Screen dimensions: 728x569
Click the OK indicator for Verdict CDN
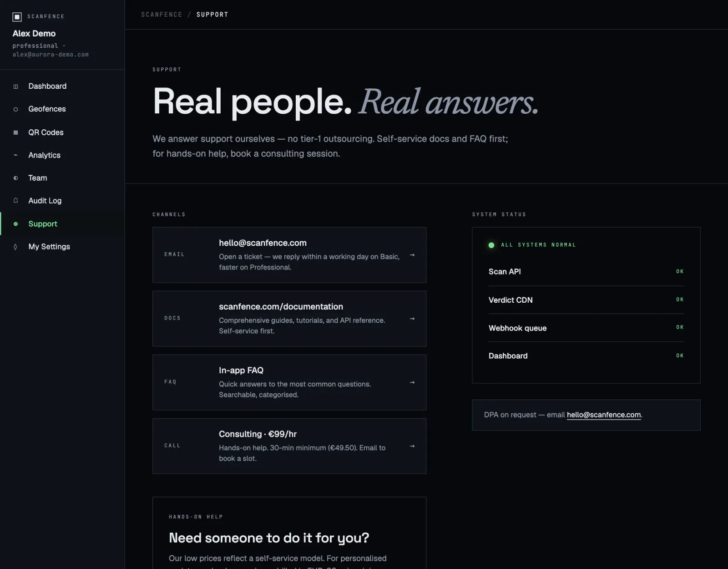pos(680,300)
